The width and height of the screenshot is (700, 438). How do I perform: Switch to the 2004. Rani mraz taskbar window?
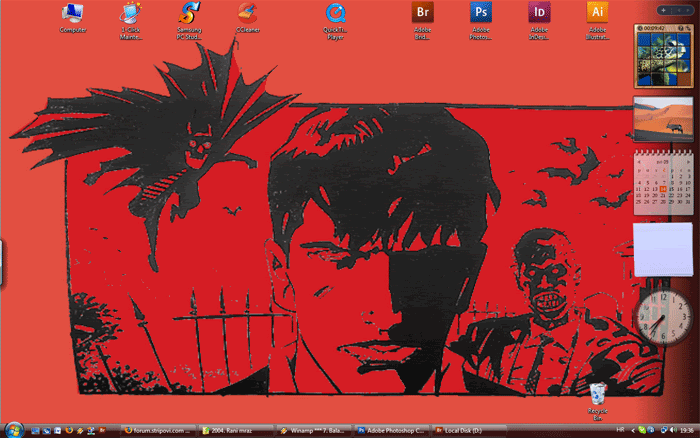point(236,430)
